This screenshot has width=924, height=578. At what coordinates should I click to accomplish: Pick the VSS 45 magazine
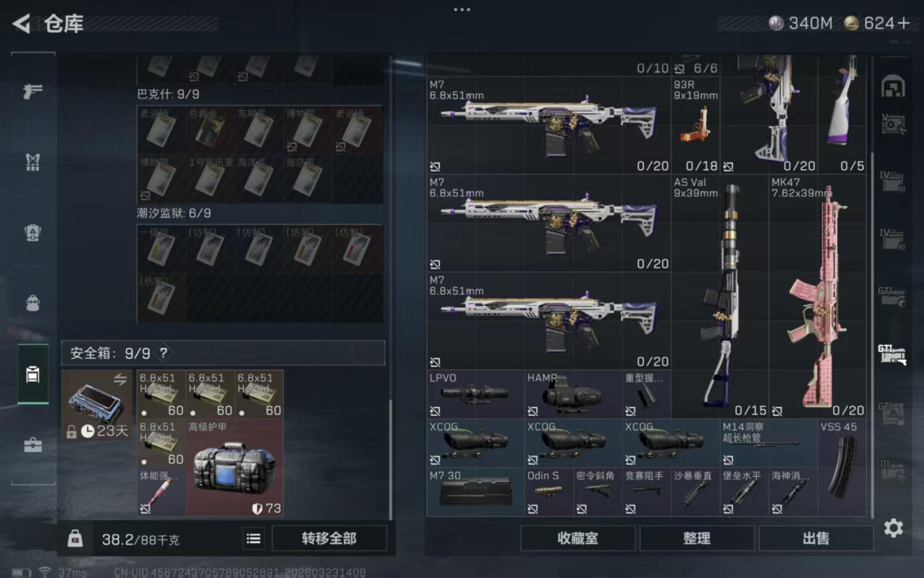point(842,467)
